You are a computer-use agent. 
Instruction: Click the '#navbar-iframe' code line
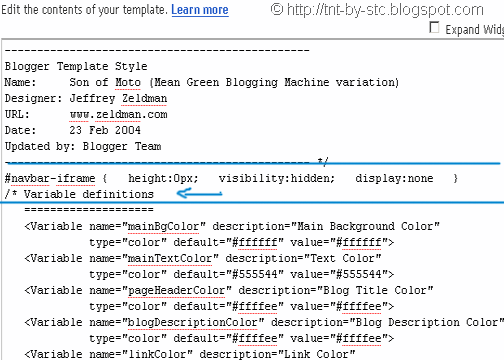(231, 178)
